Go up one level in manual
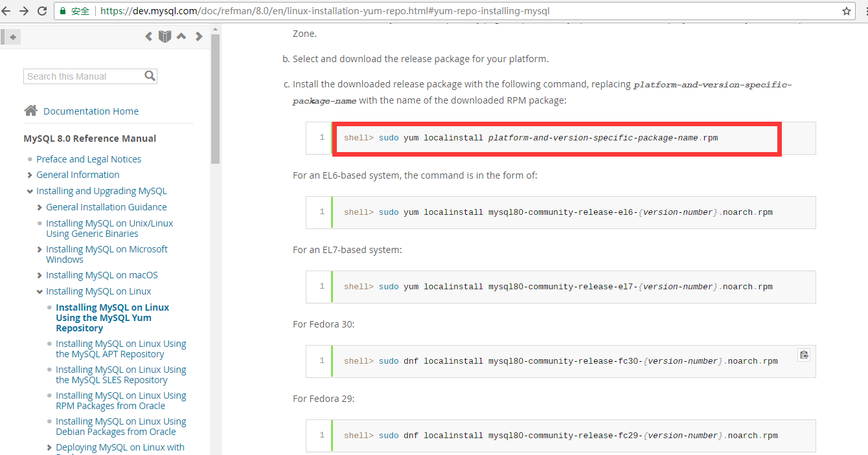Viewport: 868px width, 455px height. pyautogui.click(x=181, y=36)
